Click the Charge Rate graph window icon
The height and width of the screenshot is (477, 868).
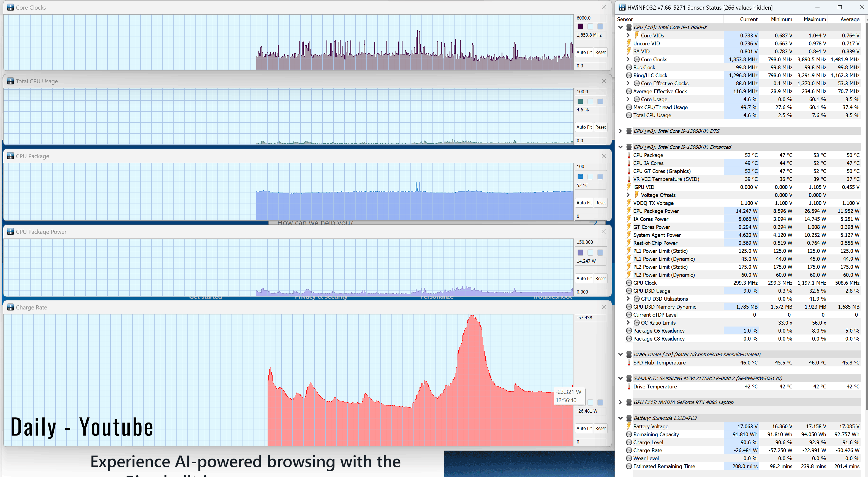tap(10, 307)
